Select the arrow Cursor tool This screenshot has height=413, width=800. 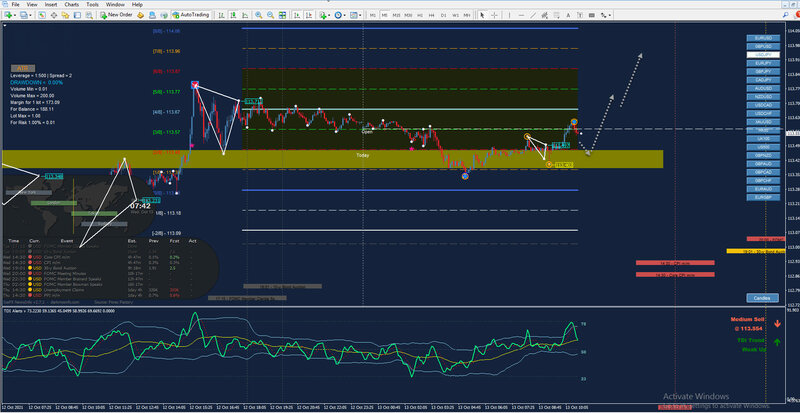pyautogui.click(x=482, y=15)
